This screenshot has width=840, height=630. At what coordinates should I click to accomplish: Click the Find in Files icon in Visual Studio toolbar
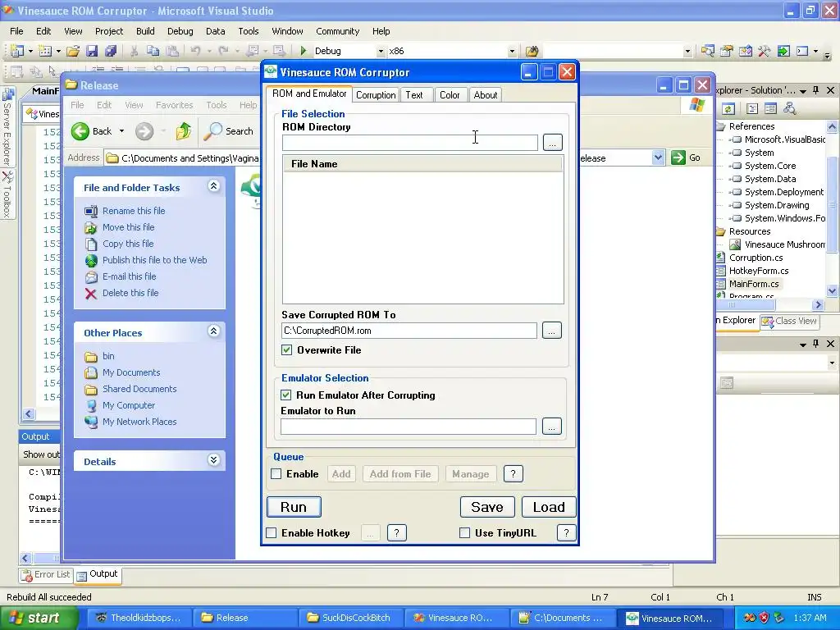tap(532, 51)
